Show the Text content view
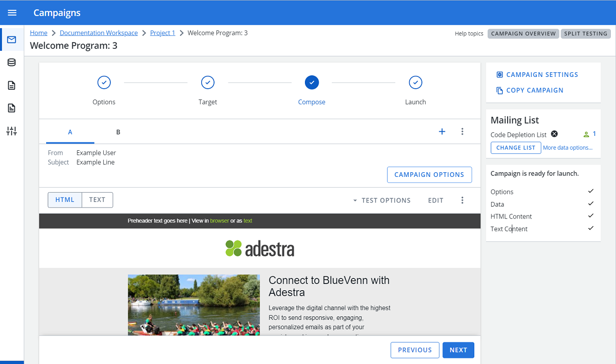The width and height of the screenshot is (616, 364). coord(97,200)
